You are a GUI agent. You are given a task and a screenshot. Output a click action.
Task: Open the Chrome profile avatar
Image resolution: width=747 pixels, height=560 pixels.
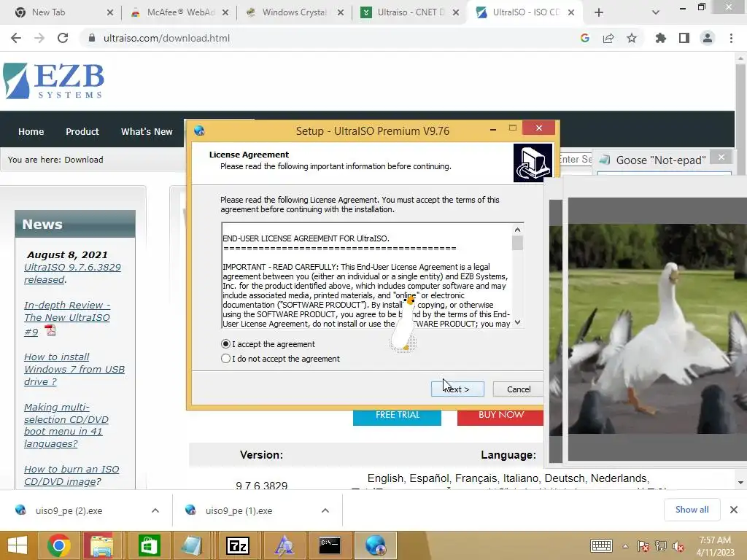click(x=708, y=38)
